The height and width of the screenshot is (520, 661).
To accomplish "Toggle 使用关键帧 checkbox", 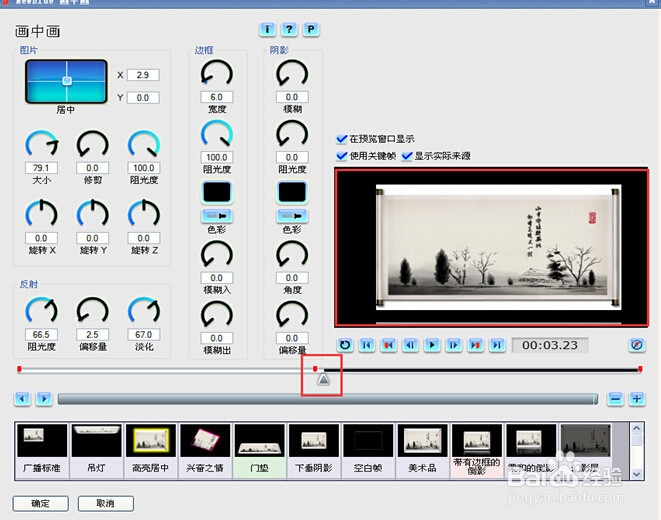I will pyautogui.click(x=342, y=156).
